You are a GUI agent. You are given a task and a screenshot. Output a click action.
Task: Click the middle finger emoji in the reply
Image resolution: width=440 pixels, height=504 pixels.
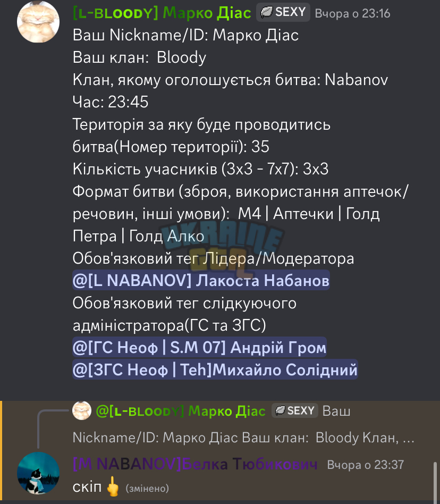tap(113, 486)
